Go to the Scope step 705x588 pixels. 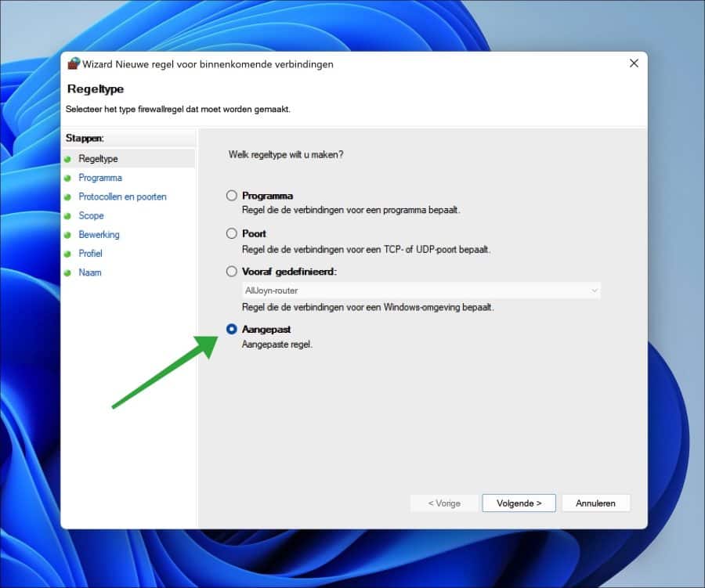[x=92, y=215]
